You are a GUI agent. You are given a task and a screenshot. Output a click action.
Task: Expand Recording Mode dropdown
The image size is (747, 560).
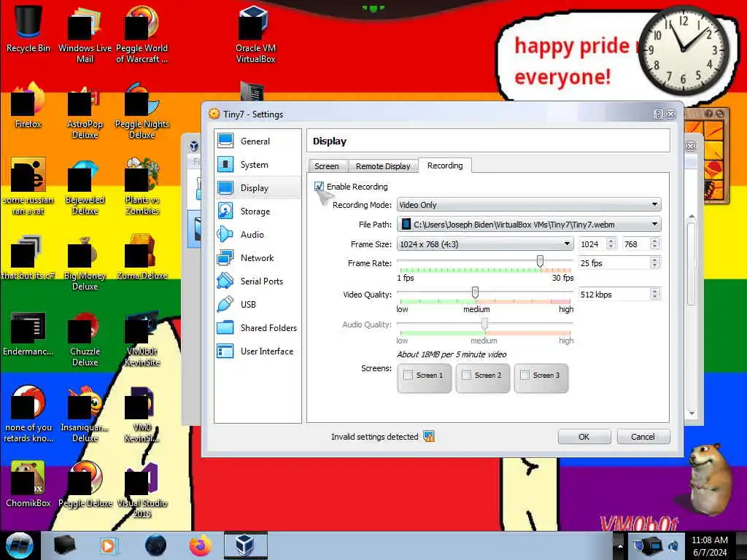[x=654, y=204]
